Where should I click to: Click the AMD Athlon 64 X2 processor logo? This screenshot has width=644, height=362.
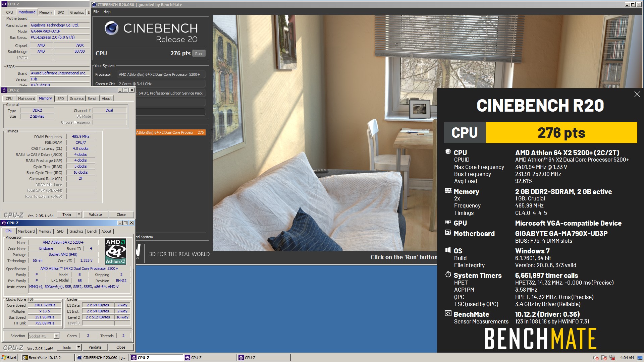coord(115,251)
